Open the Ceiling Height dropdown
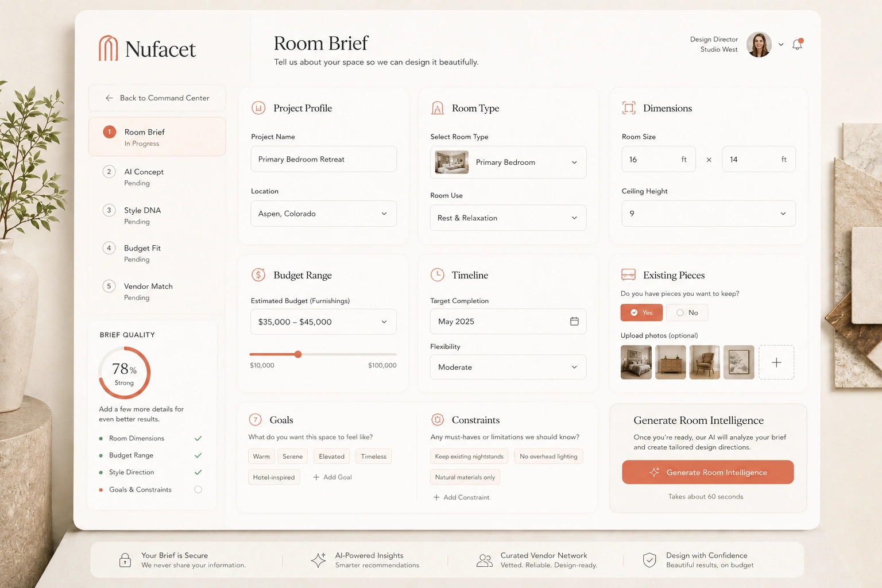Image resolution: width=882 pixels, height=588 pixels. (709, 214)
